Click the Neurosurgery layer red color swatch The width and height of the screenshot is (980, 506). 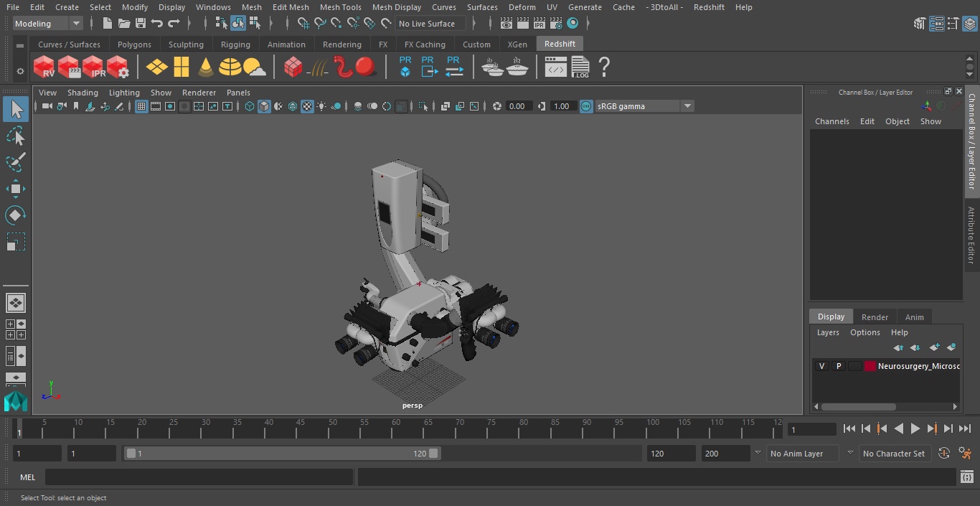(x=870, y=366)
